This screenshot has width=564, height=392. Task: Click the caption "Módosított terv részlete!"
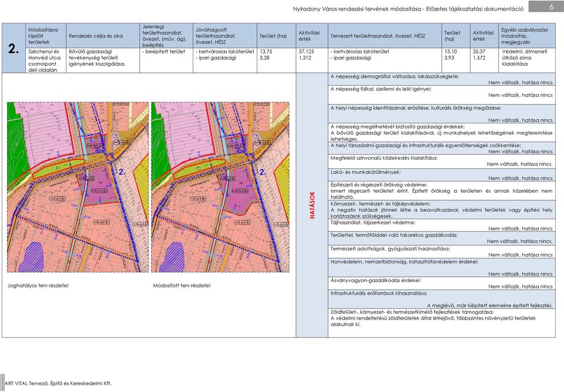point(182,286)
